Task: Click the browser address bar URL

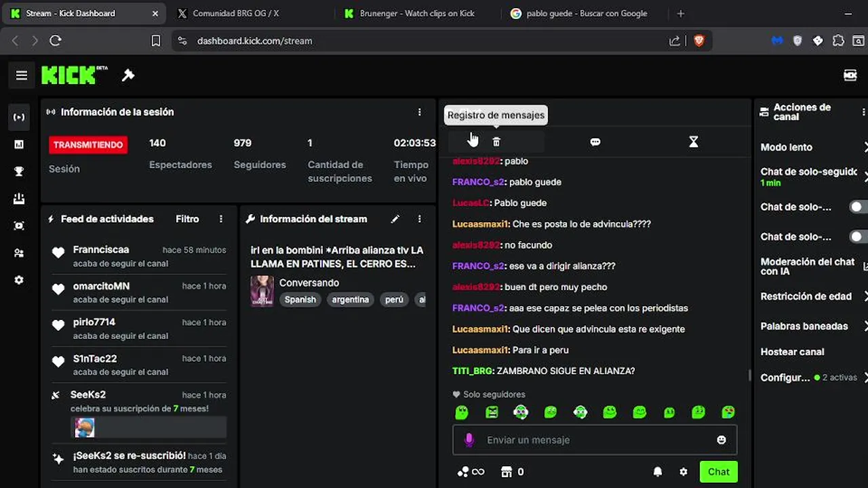Action: pos(255,41)
